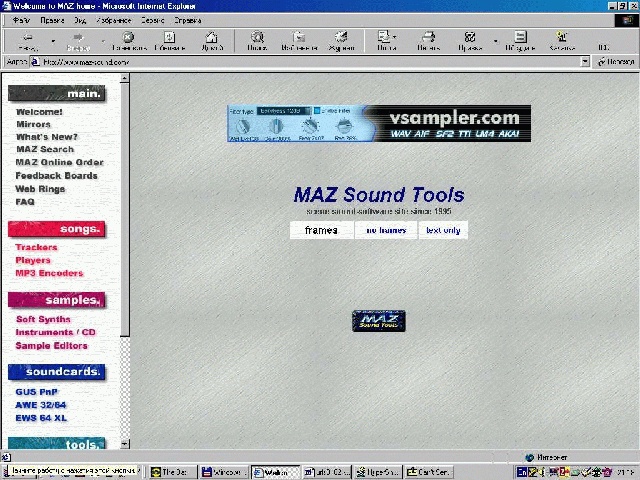Viewport: 640px width, 480px height.
Task: Click the sidebar frame scroll-down arrow
Action: pos(125,444)
